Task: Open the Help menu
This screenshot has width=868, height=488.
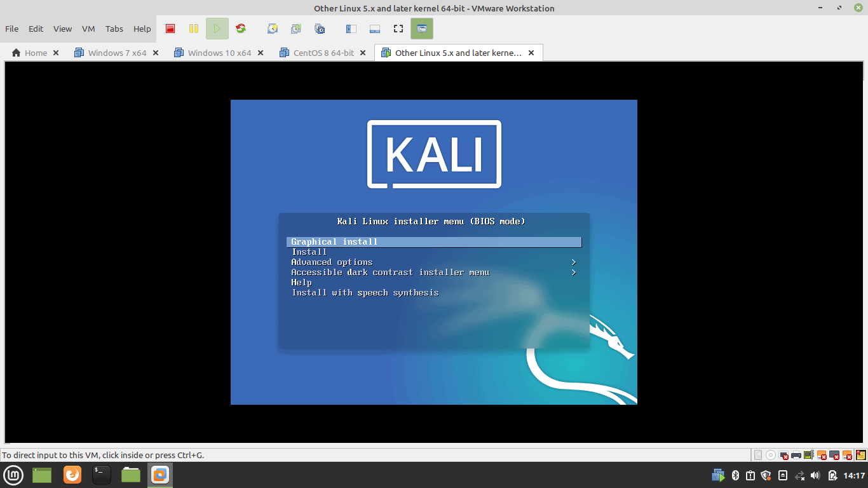Action: 142,29
